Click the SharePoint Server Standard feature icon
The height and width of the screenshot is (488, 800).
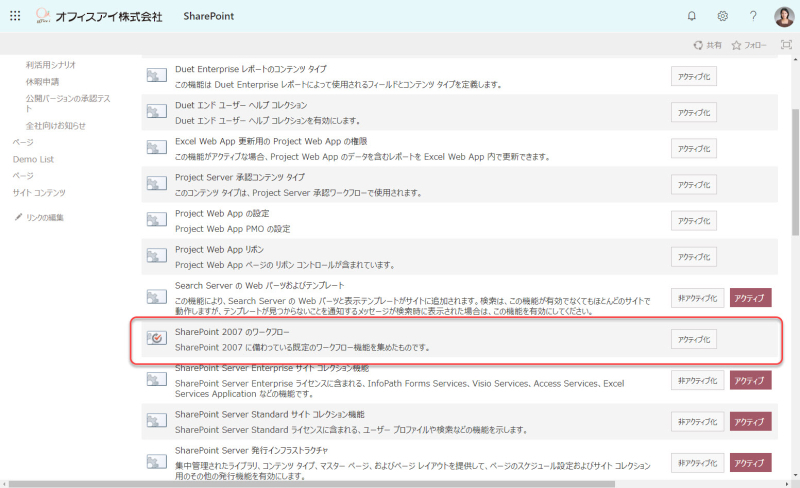pyautogui.click(x=157, y=421)
